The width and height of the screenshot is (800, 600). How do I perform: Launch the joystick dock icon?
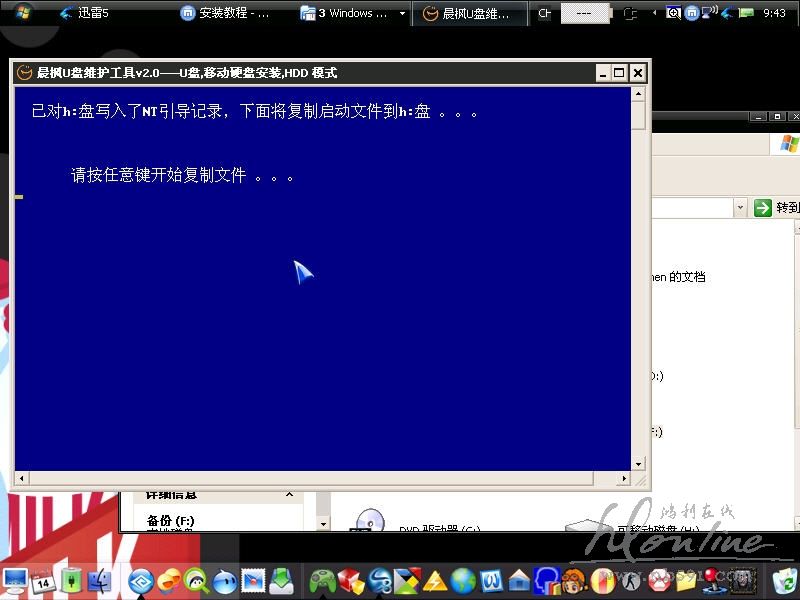point(714,582)
